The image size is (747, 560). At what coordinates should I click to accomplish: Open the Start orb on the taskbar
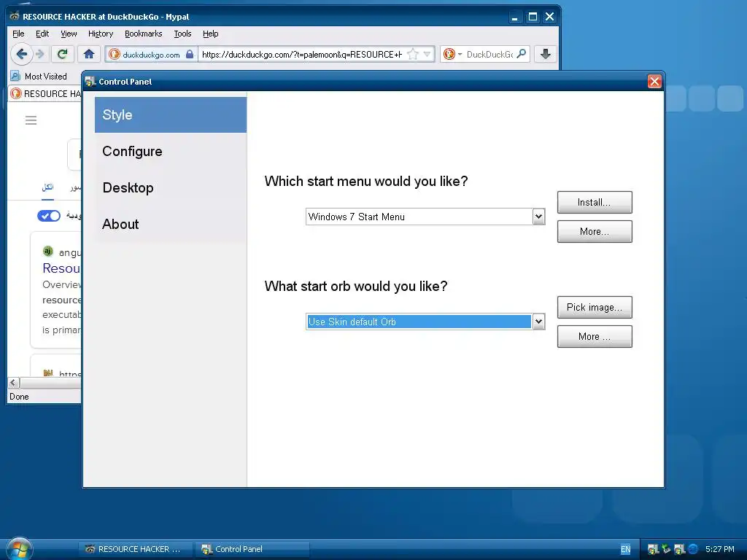[19, 548]
